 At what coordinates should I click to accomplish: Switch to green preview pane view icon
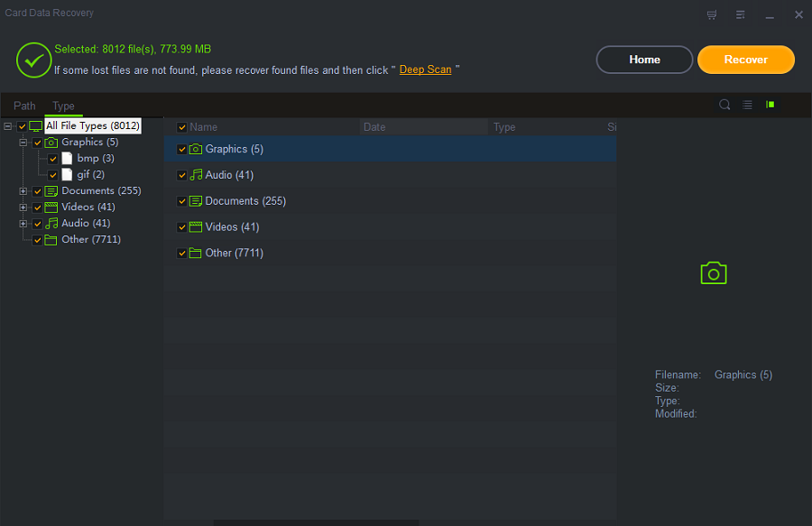coord(770,105)
